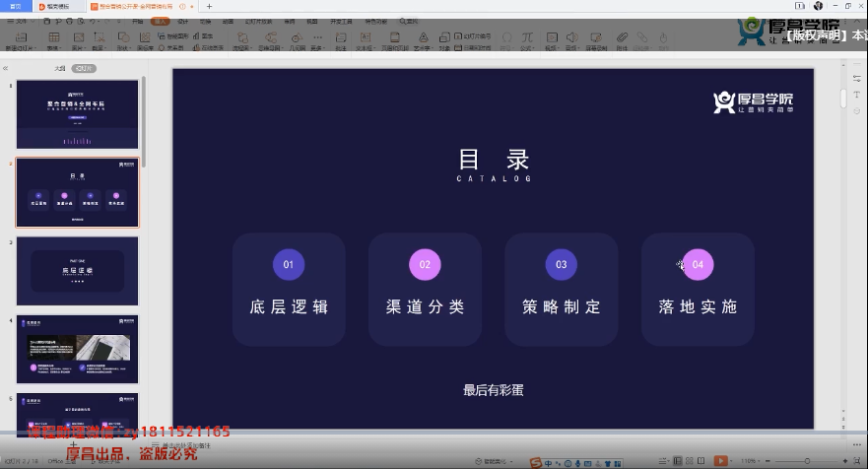Viewport: 868px width, 469px height.
Task: Click the Text Box icon
Action: point(366,38)
